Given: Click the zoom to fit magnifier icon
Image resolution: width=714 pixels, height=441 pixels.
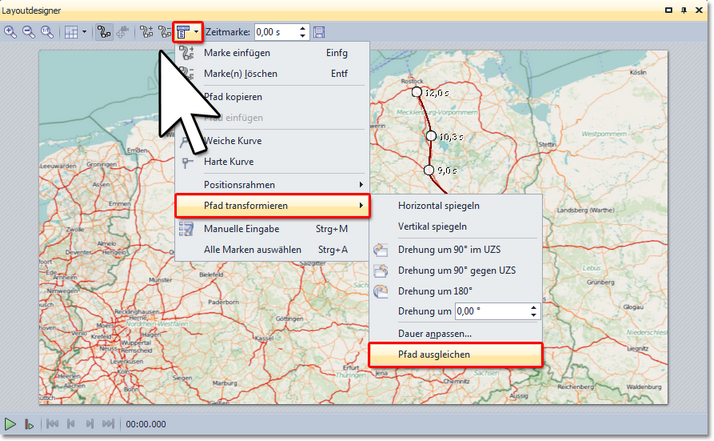Looking at the screenshot, I should 47,32.
